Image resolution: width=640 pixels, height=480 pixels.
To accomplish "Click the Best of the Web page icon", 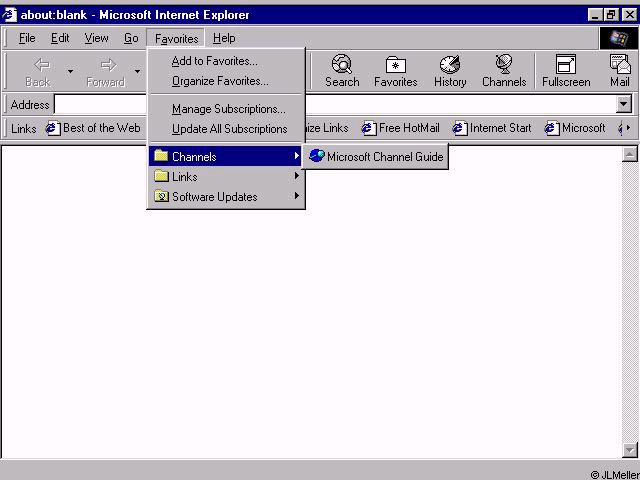I will tap(53, 128).
